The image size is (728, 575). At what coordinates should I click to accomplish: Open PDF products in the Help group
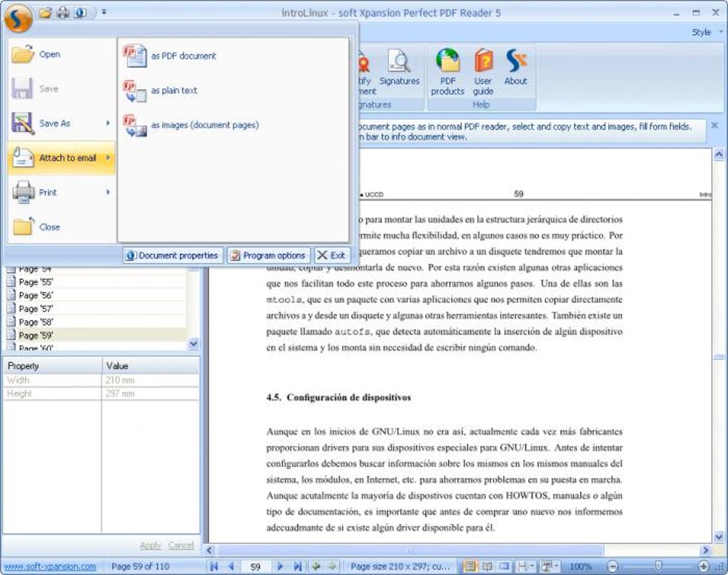(448, 72)
